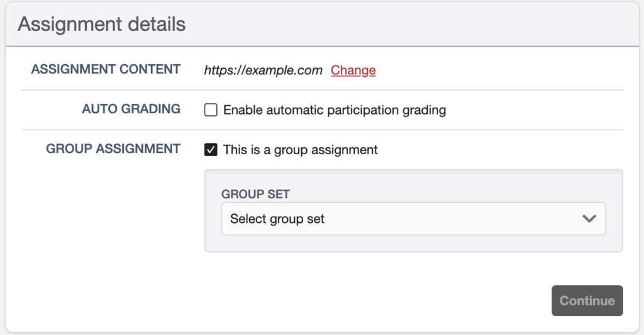Click the 'Enable automatic participation grading' label text
Image resolution: width=644 pixels, height=335 pixels.
point(335,110)
